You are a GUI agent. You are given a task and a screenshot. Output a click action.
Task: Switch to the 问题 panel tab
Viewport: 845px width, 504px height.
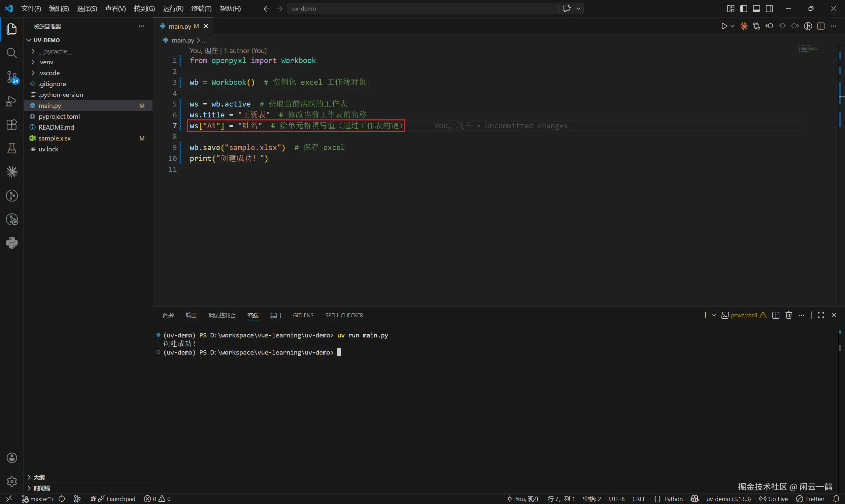point(168,315)
